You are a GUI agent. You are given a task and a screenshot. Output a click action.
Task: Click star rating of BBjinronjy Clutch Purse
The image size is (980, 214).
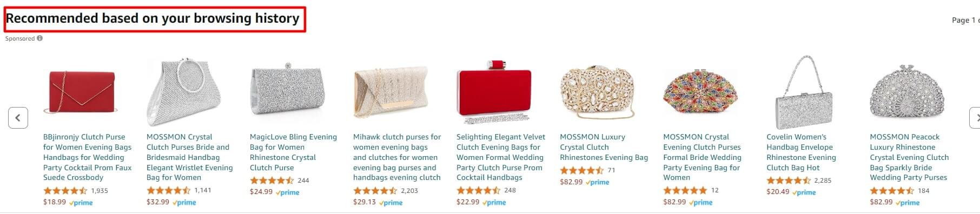pyautogui.click(x=65, y=191)
